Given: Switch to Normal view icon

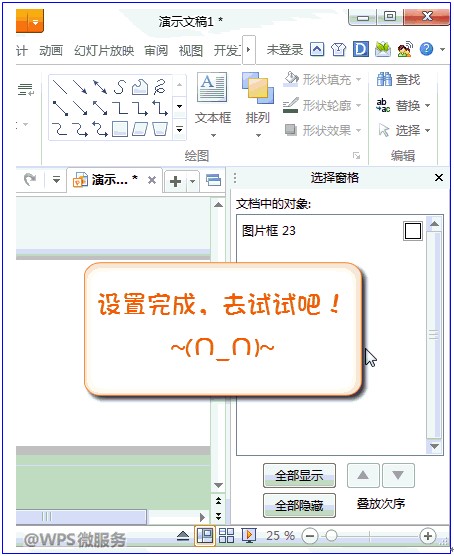Looking at the screenshot, I should (x=205, y=535).
